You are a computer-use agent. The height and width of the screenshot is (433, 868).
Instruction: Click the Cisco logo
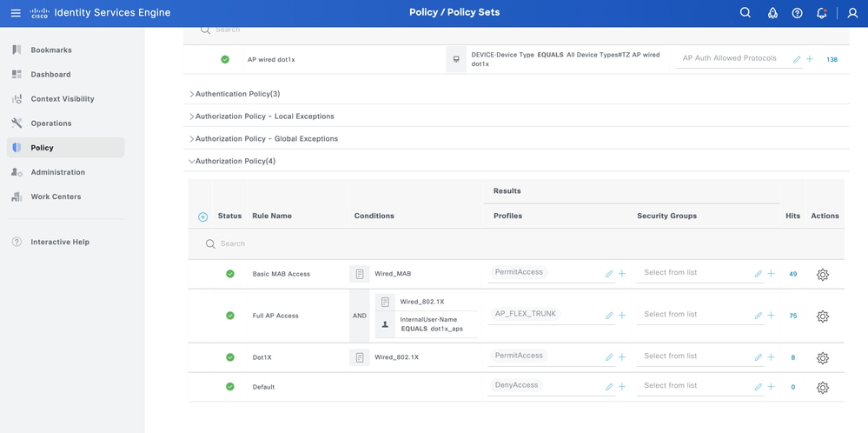[x=39, y=13]
